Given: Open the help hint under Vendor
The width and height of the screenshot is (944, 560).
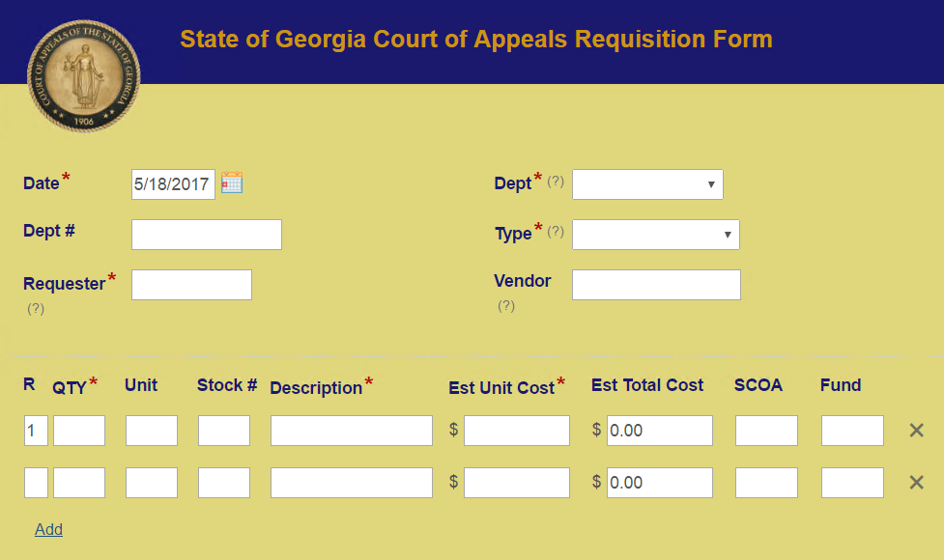Looking at the screenshot, I should tap(506, 305).
